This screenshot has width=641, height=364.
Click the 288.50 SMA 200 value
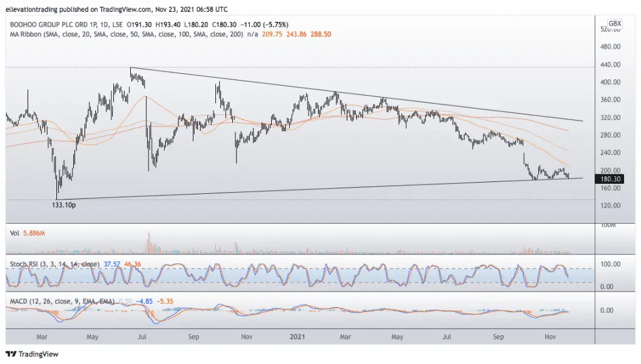[321, 34]
